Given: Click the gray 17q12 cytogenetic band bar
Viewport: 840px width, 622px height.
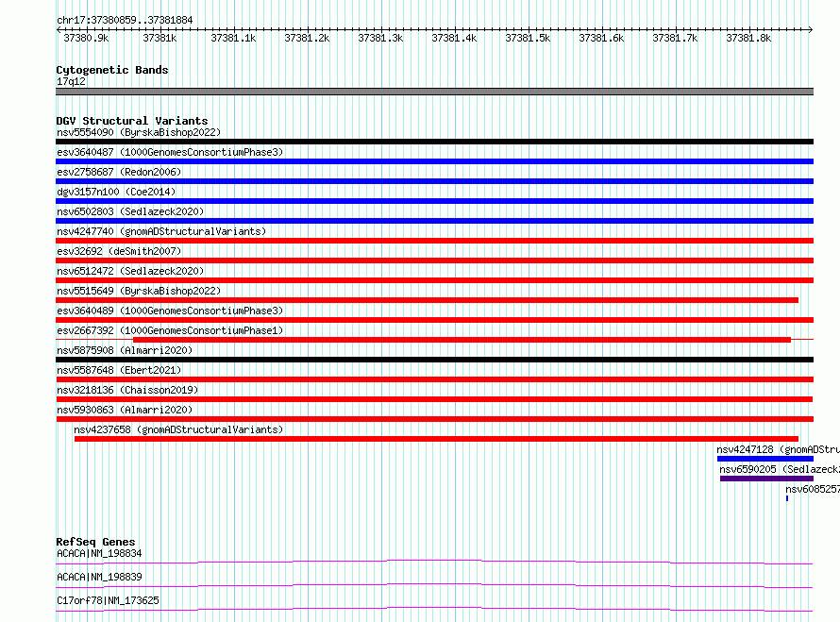Looking at the screenshot, I should click(434, 92).
